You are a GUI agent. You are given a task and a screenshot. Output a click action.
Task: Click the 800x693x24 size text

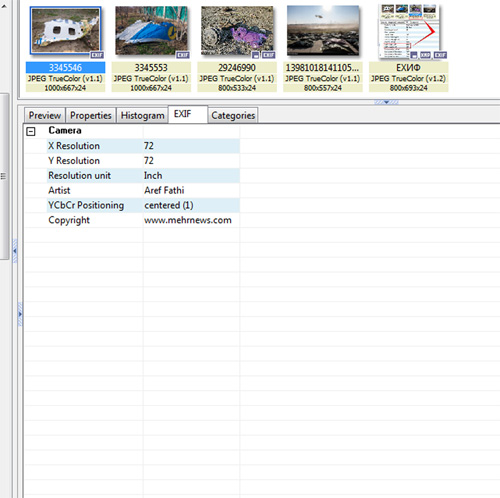[408, 88]
